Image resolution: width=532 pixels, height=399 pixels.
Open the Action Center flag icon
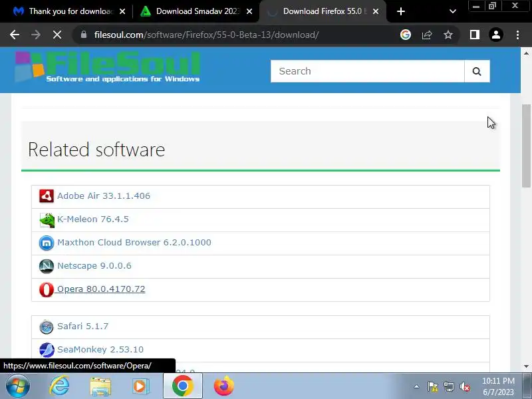pyautogui.click(x=433, y=386)
